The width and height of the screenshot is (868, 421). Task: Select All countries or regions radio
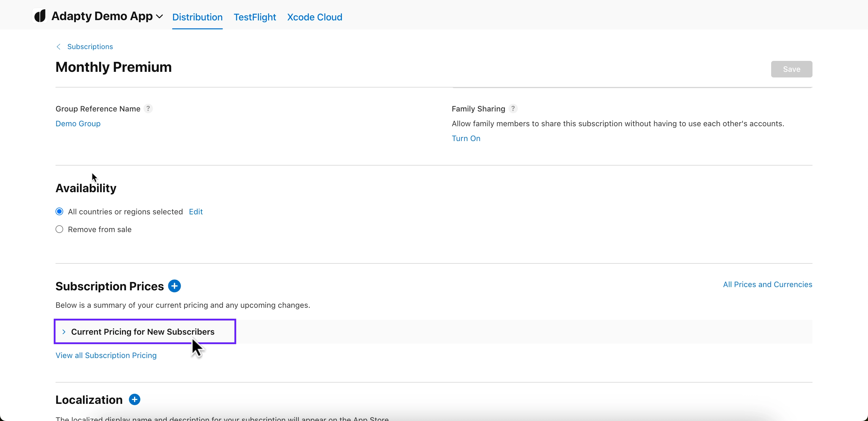59,211
